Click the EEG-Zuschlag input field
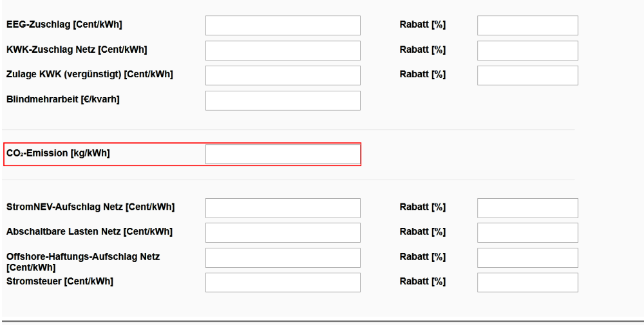The height and width of the screenshot is (325, 644). (x=283, y=25)
